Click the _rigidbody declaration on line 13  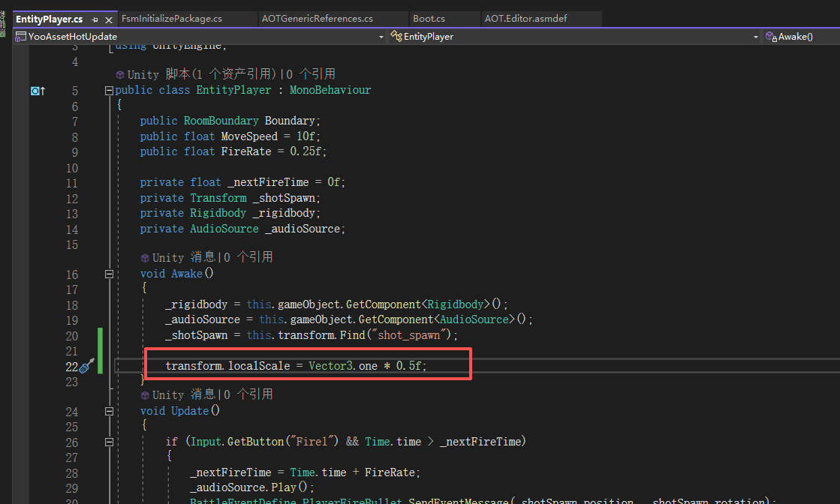click(284, 213)
